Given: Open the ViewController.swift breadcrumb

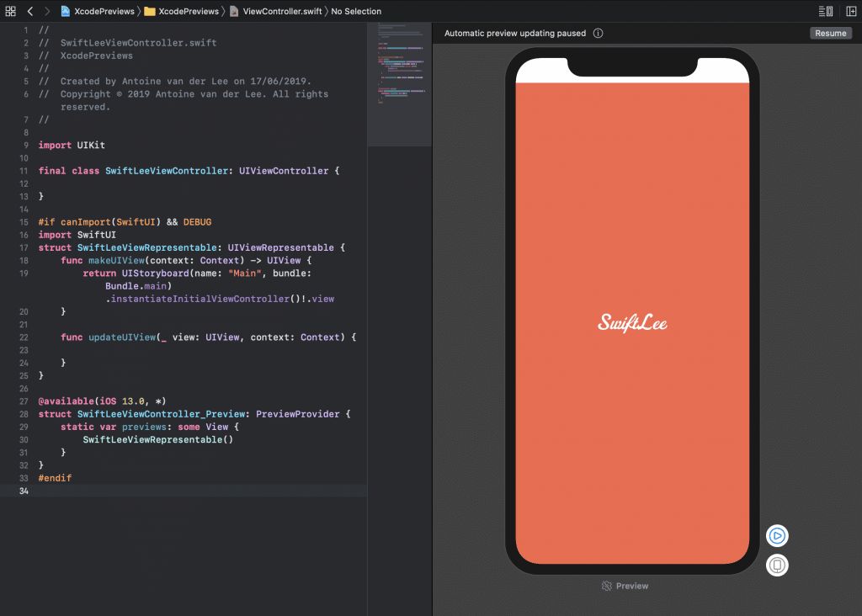Looking at the screenshot, I should coord(284,12).
